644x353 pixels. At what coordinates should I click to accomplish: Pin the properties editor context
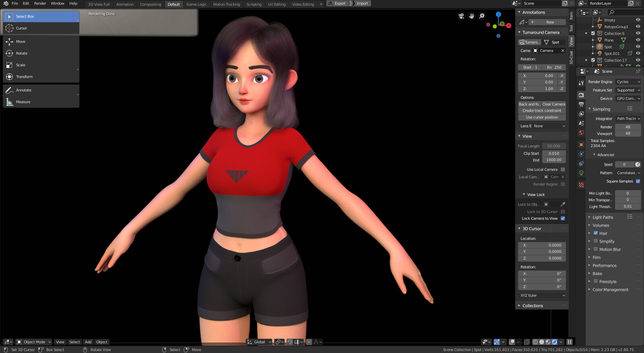pyautogui.click(x=638, y=71)
